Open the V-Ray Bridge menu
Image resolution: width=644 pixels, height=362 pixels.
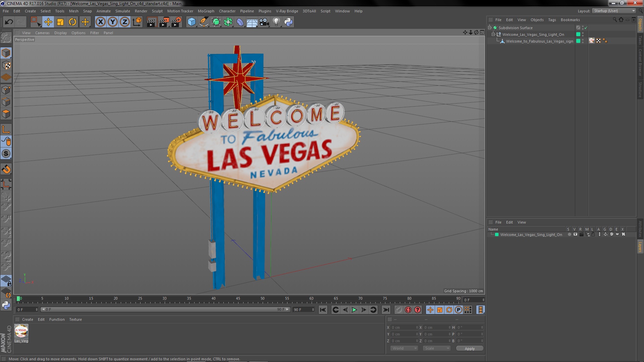coord(287,11)
